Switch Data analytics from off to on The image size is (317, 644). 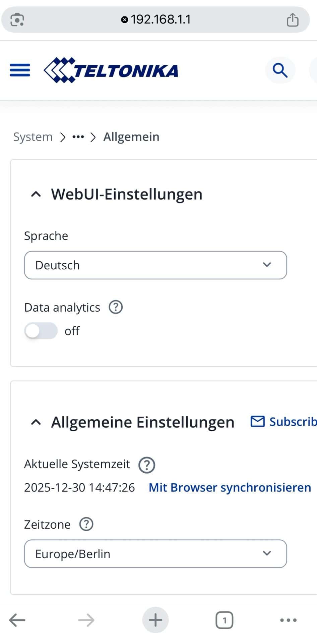click(41, 331)
